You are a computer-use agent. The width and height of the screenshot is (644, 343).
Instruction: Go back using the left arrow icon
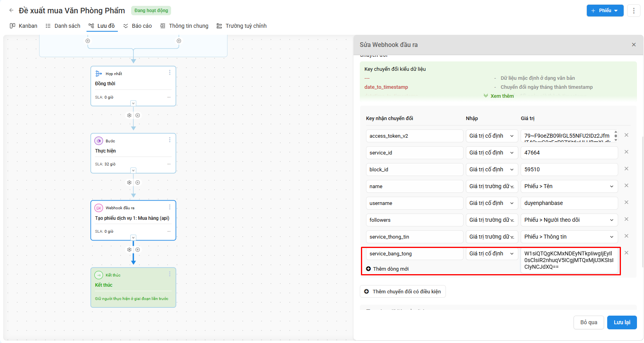click(x=11, y=11)
